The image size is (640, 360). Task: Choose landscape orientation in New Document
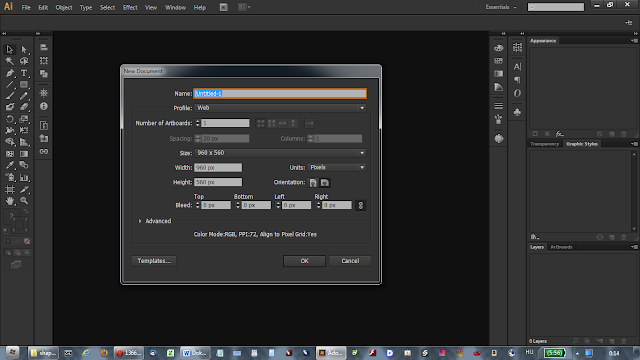pos(325,182)
